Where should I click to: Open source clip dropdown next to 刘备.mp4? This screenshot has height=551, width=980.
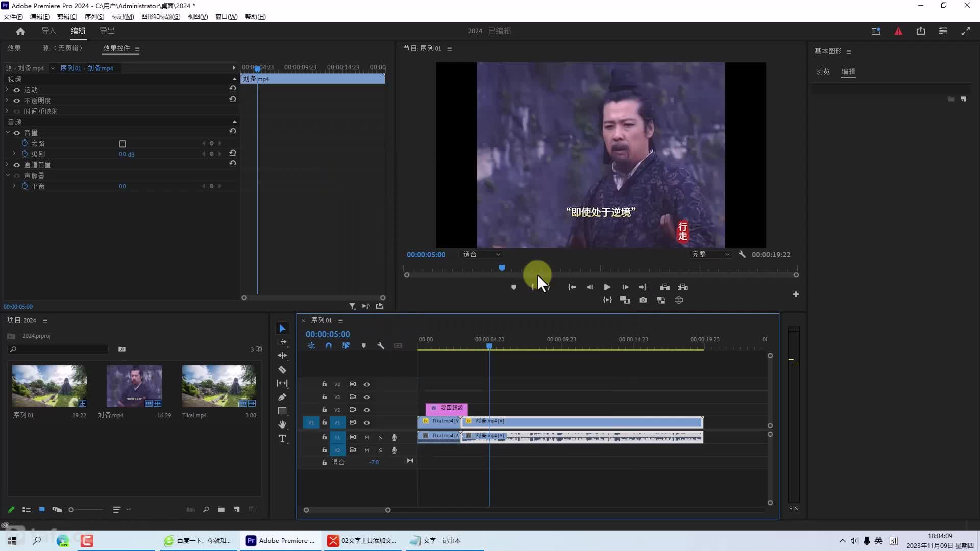(53, 68)
